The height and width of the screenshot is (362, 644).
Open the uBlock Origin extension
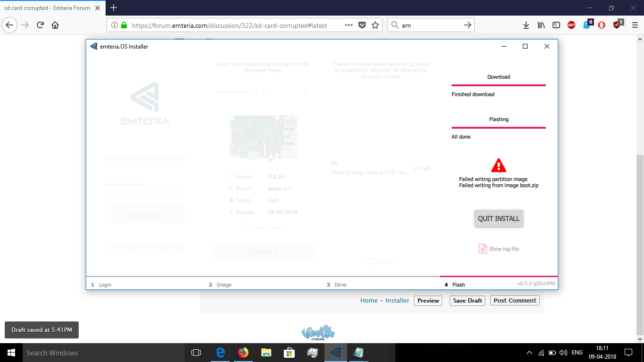click(x=617, y=25)
